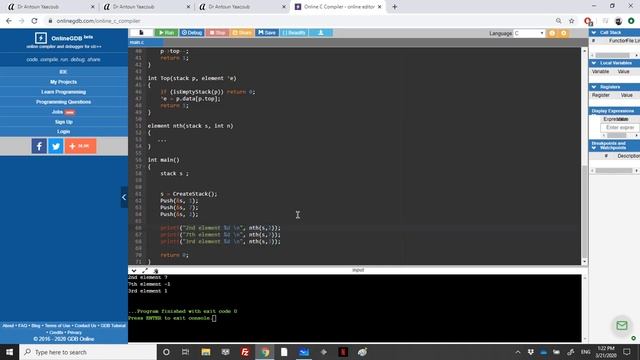Screen dimensions: 640x360
Task: Share on Facebook via icon
Action: point(39,146)
